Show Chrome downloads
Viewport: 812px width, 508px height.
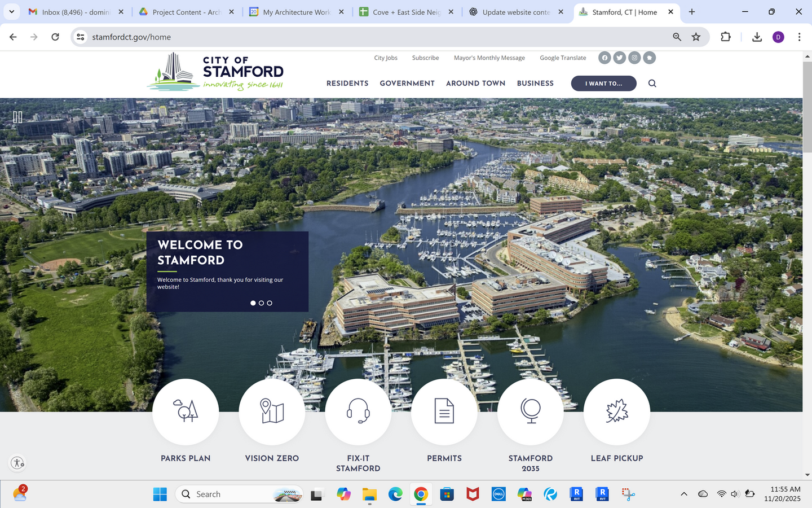[x=757, y=37]
